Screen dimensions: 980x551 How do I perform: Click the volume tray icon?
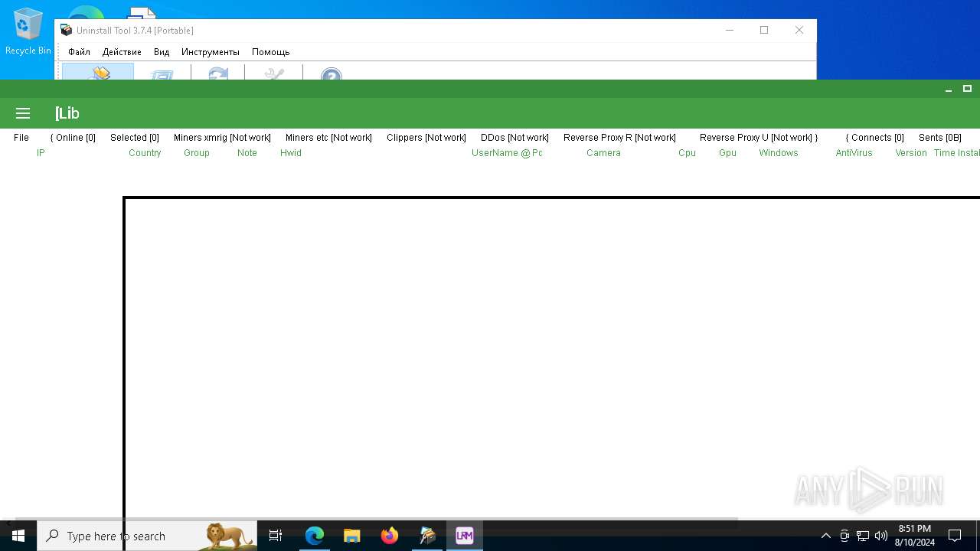click(x=880, y=536)
